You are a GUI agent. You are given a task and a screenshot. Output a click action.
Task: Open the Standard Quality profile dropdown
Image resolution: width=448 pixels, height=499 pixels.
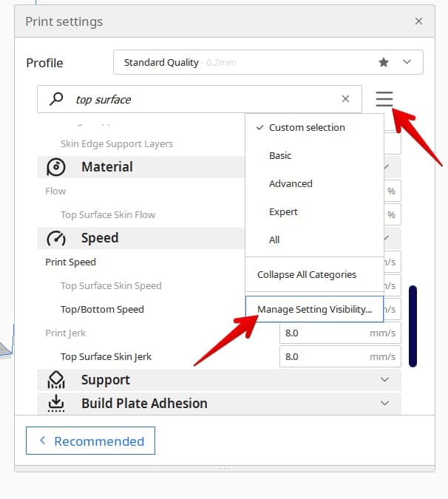tap(268, 63)
